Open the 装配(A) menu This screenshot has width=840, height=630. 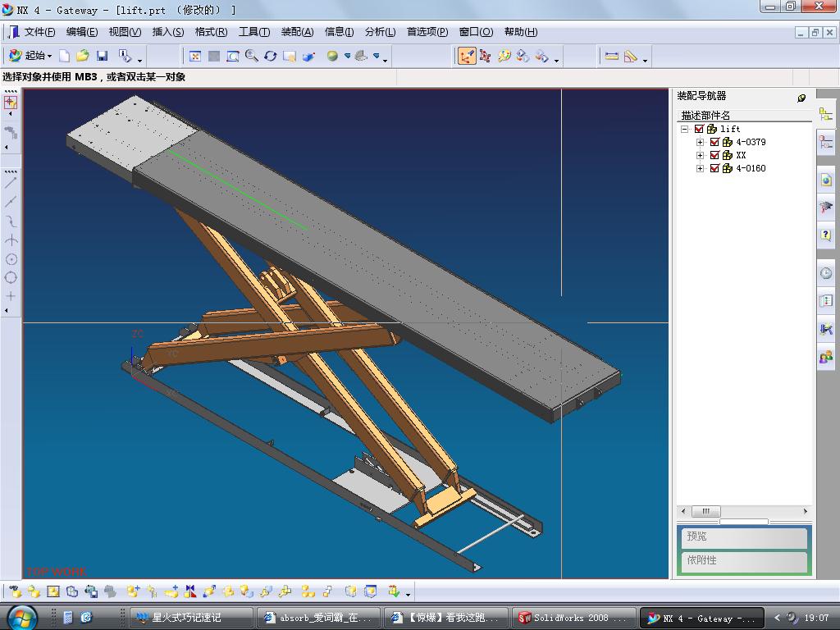tap(297, 32)
